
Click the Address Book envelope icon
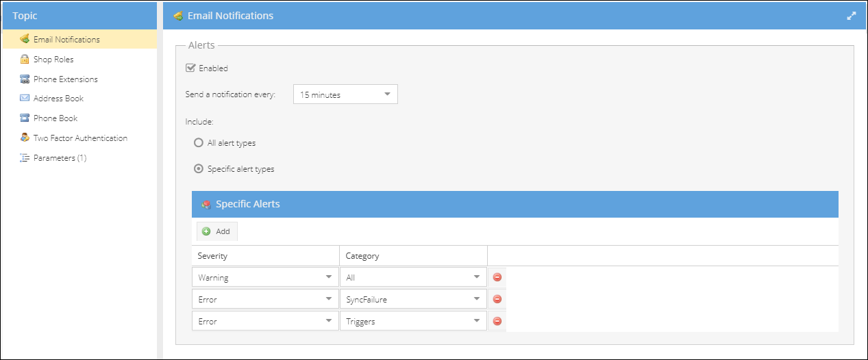coord(25,99)
